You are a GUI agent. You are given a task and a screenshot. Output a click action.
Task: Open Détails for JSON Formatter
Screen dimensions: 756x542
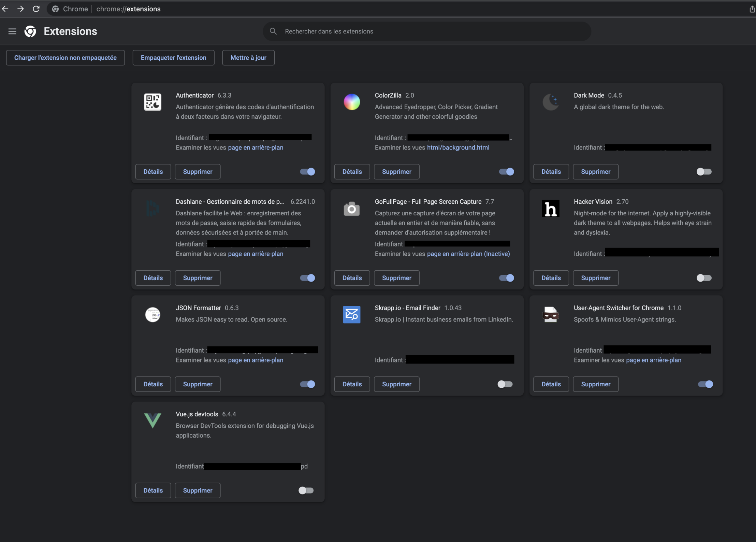click(153, 384)
